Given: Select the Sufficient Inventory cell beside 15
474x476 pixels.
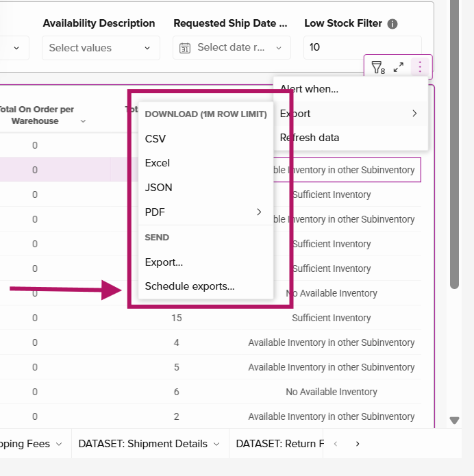Looking at the screenshot, I should [x=332, y=318].
